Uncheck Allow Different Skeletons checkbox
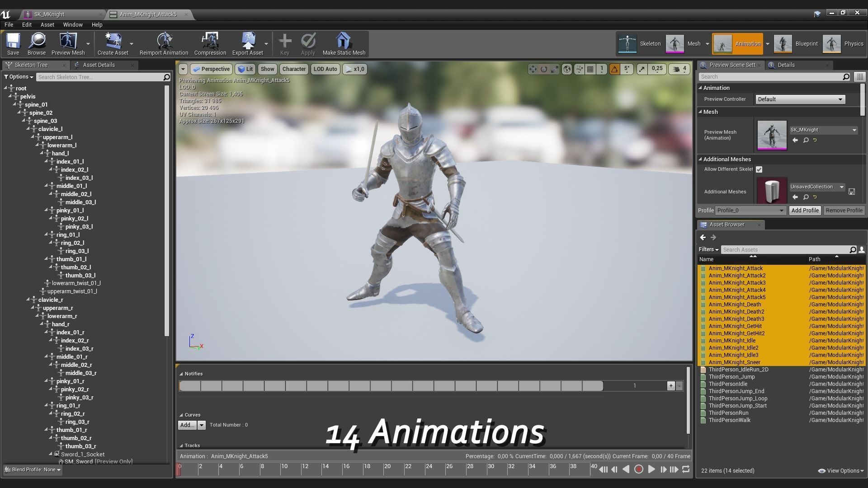 point(759,169)
